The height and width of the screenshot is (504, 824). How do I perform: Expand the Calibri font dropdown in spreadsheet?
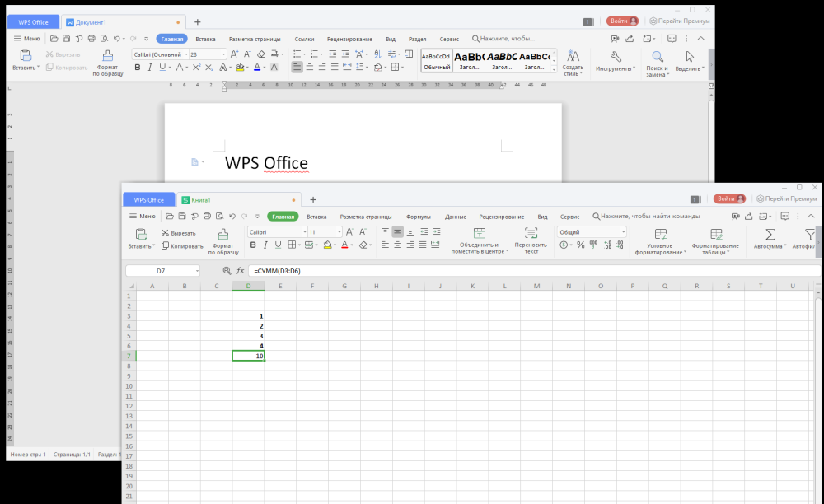point(302,232)
